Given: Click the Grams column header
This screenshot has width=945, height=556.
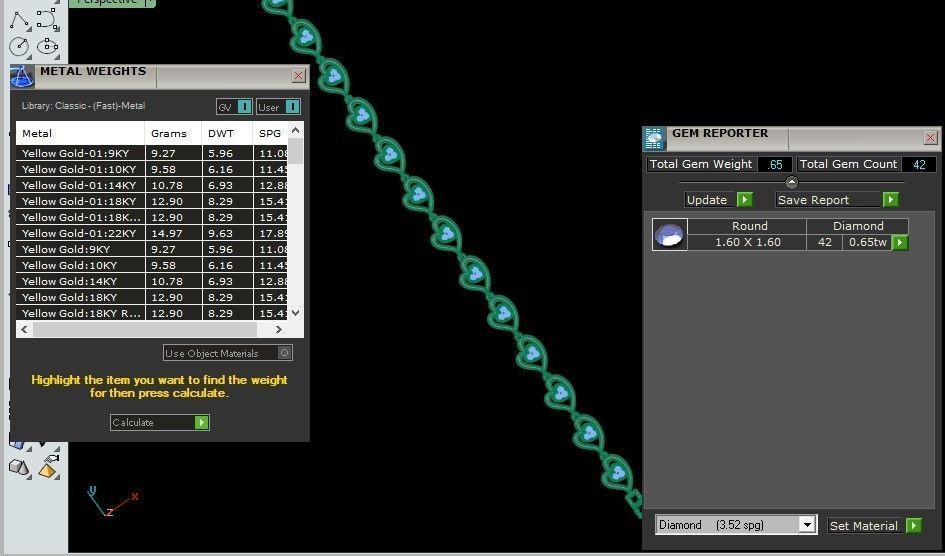Looking at the screenshot, I should pos(173,133).
